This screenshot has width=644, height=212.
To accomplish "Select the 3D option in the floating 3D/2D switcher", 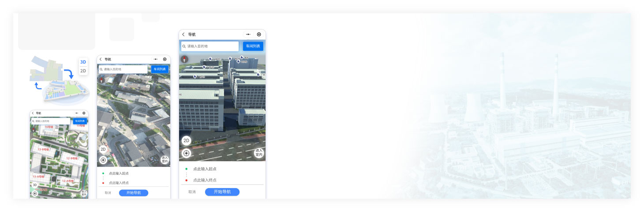I will pyautogui.click(x=83, y=62).
